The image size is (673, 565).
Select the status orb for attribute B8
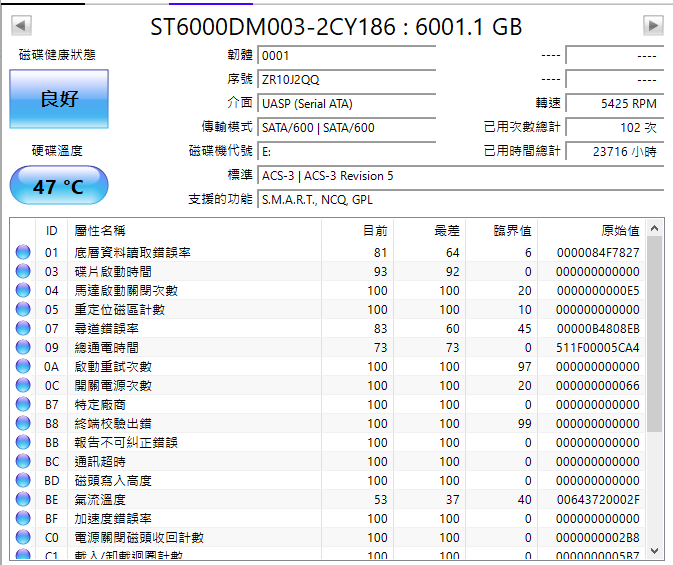click(x=23, y=423)
